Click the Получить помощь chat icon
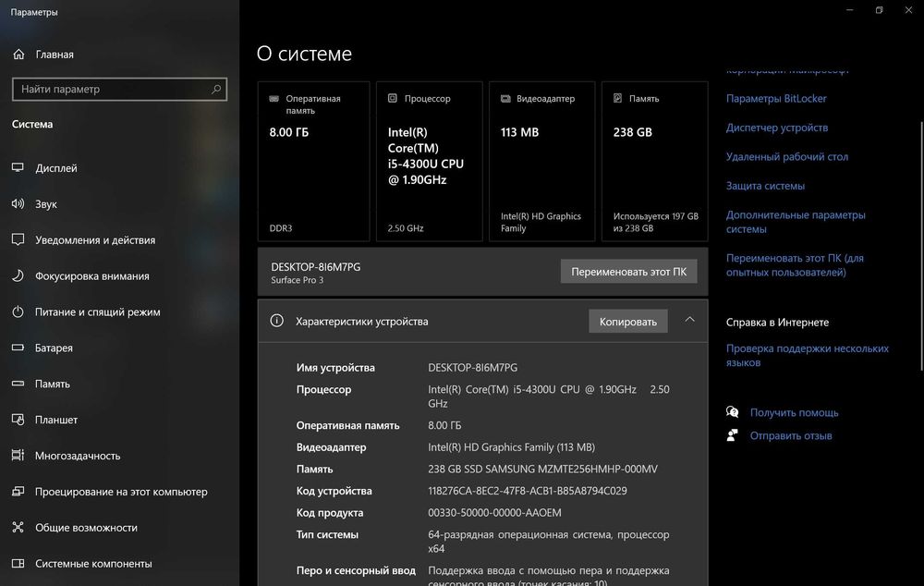 pyautogui.click(x=732, y=412)
